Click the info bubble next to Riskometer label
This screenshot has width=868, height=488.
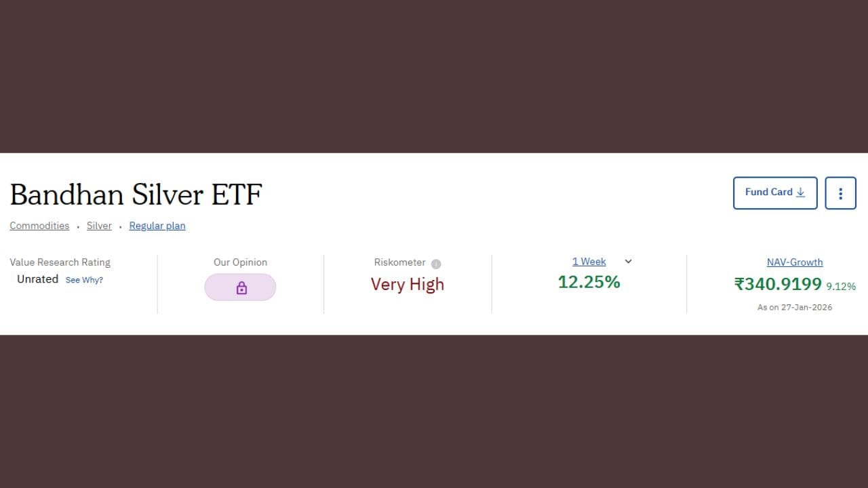[x=436, y=264]
